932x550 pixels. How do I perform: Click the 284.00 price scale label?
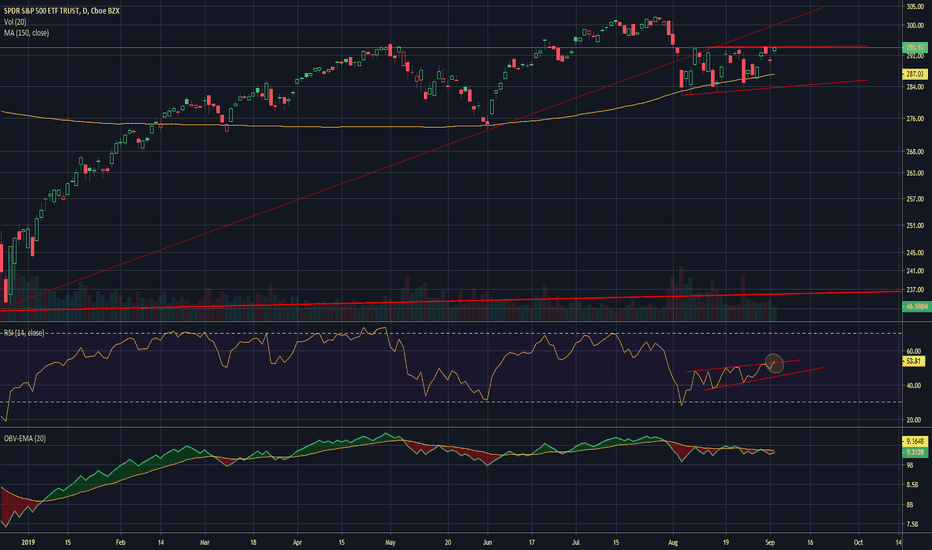[915, 87]
